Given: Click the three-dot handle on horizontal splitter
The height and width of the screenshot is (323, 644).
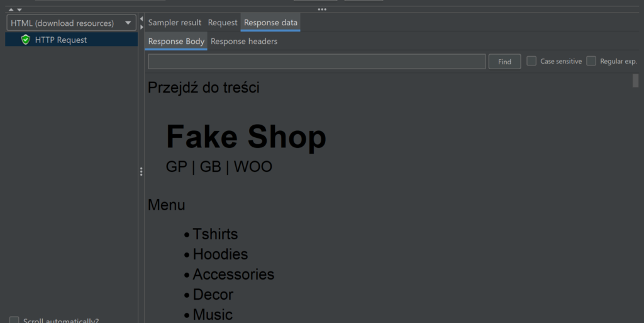Looking at the screenshot, I should (322, 9).
